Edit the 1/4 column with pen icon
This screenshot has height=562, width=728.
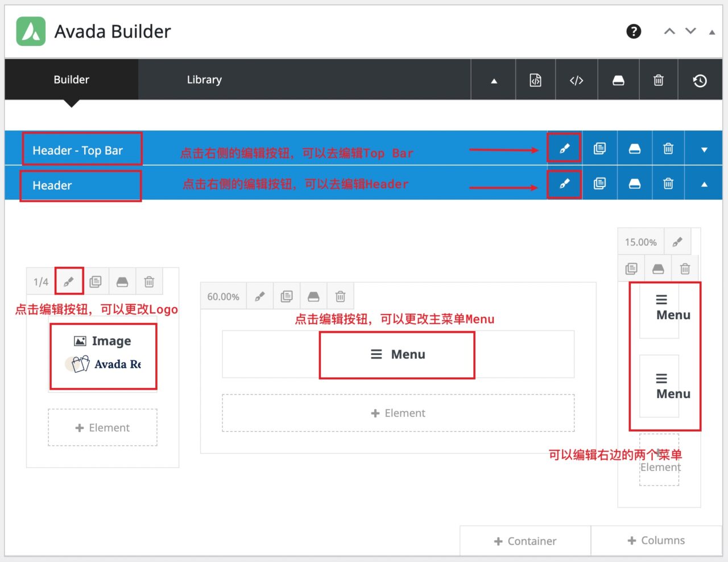pos(69,282)
